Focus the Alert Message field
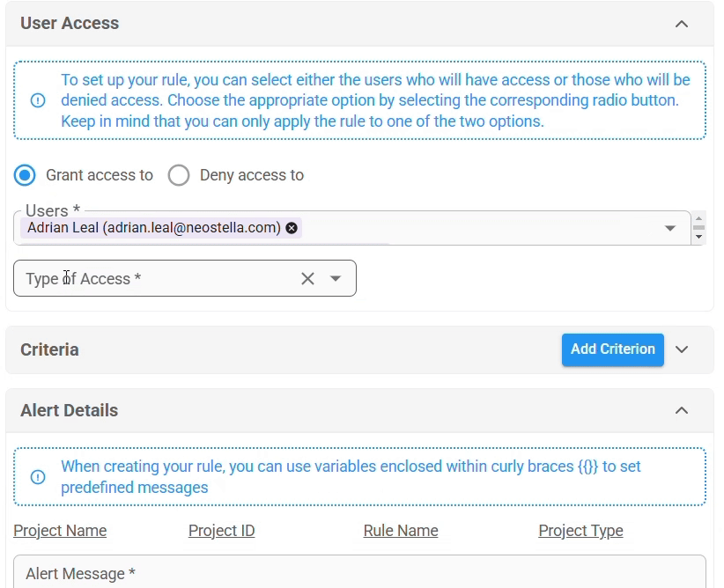724x588 pixels. point(359,572)
